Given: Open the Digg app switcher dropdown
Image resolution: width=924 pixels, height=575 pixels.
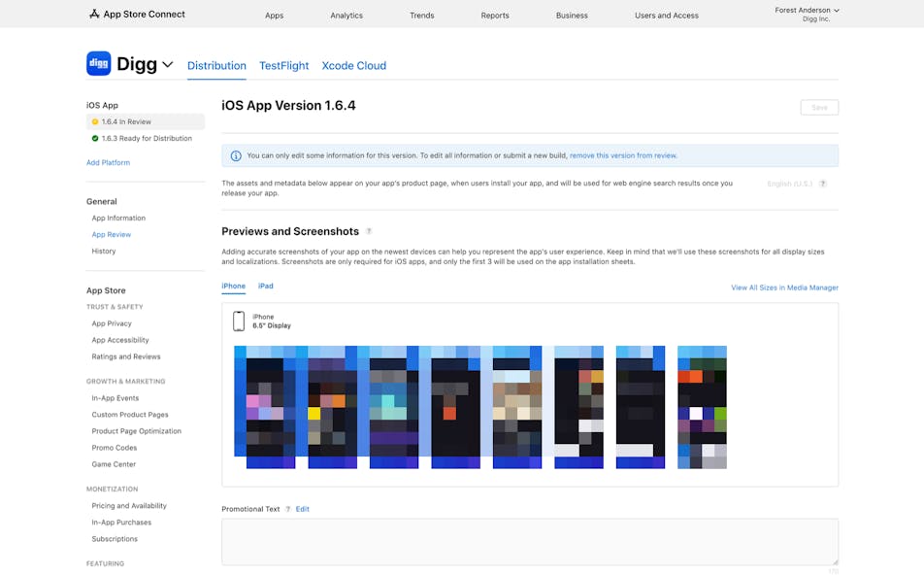Looking at the screenshot, I should [168, 65].
